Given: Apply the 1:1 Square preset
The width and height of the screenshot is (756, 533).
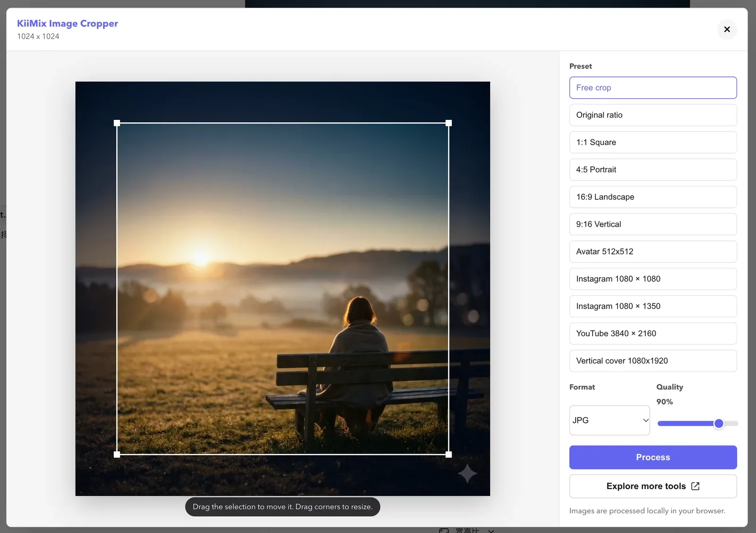Looking at the screenshot, I should click(653, 143).
